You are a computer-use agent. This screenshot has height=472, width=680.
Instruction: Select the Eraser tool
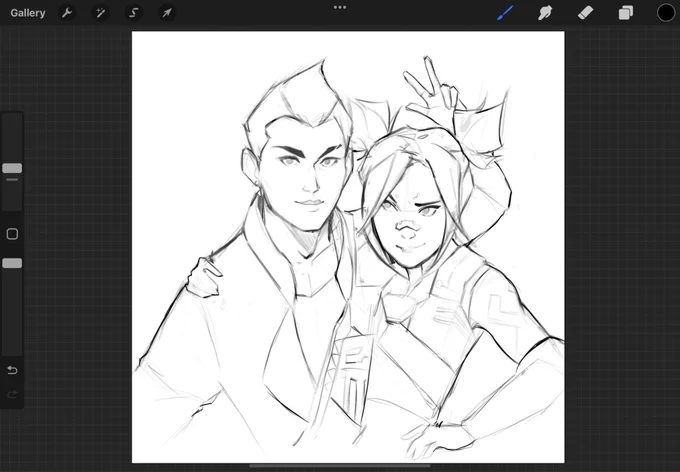tap(585, 13)
